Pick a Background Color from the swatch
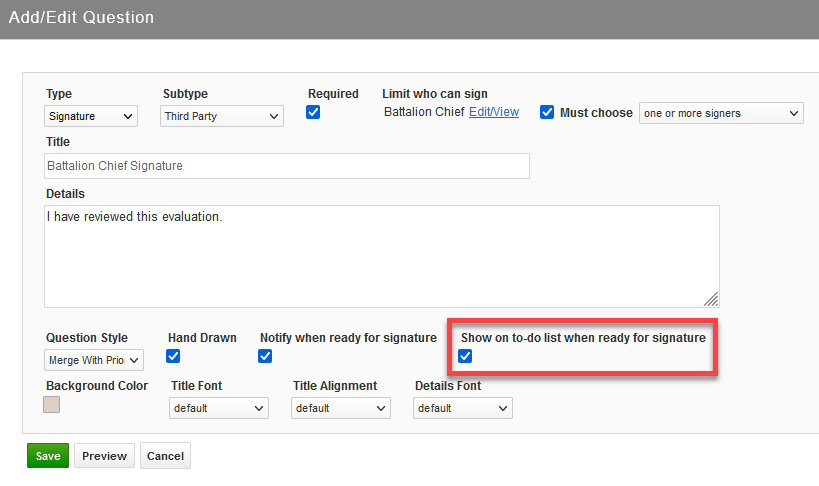Image resolution: width=819 pixels, height=486 pixels. [51, 404]
